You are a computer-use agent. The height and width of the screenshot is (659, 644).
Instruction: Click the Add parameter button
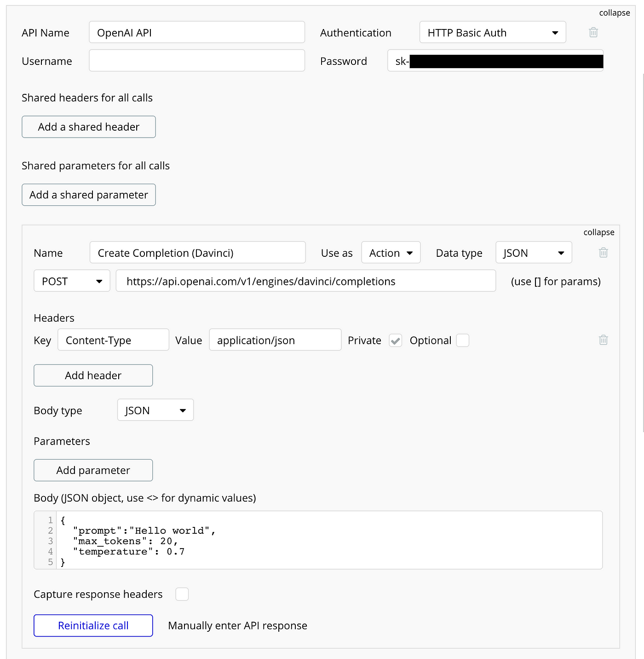pos(93,470)
